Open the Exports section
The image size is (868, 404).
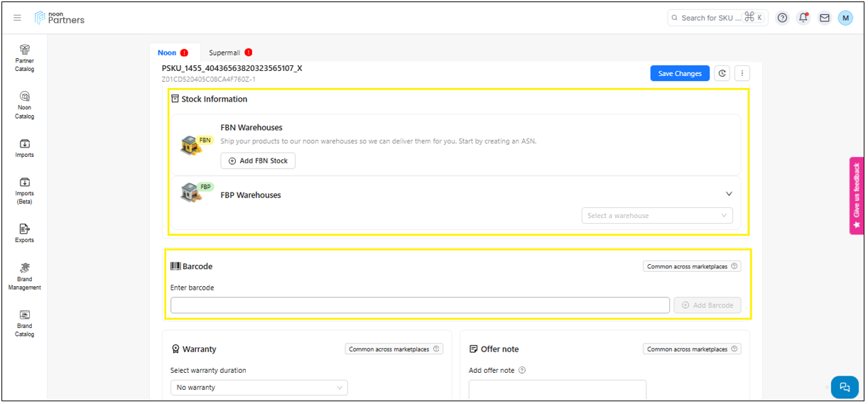click(25, 232)
